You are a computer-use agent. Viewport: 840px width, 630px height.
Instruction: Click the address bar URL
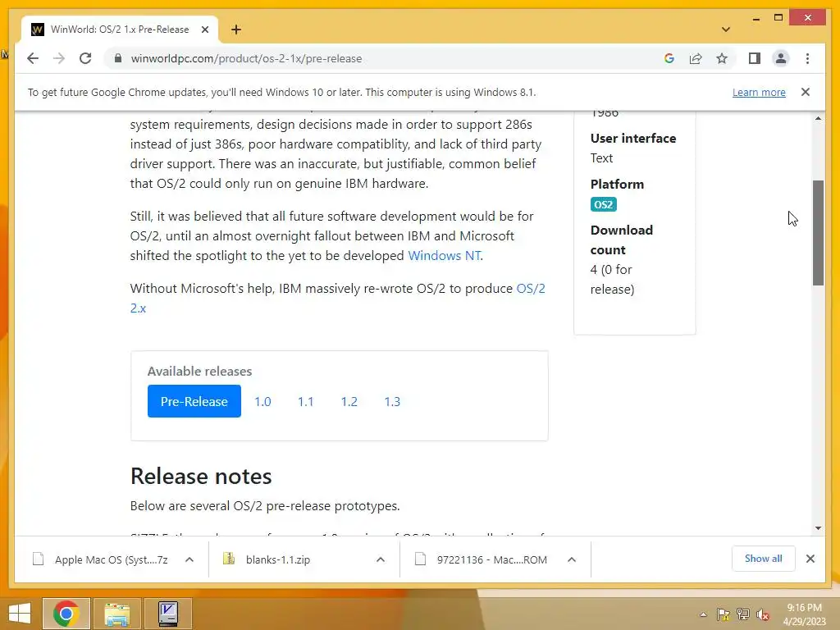246,58
